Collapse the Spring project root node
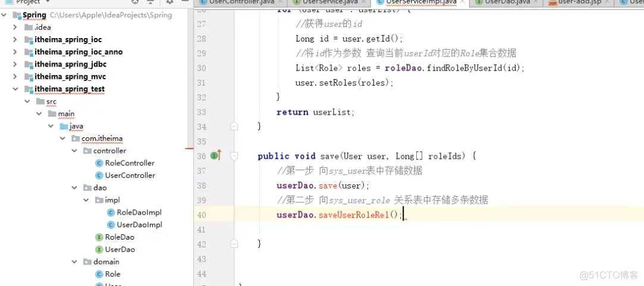The image size is (644, 286). coord(4,15)
